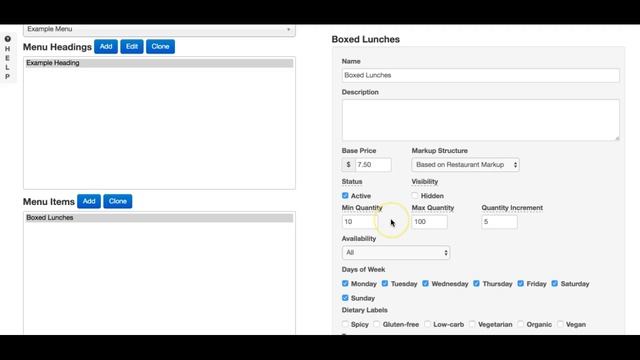Click the Days of Week label
Image resolution: width=640 pixels, height=360 pixels.
[363, 269]
